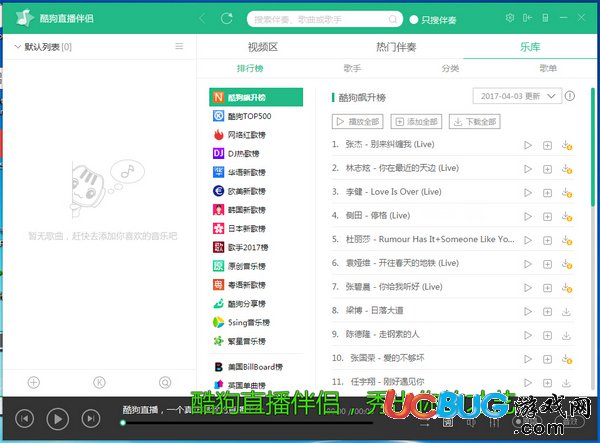Select the 酷狗飙升榜 chart
600x443 pixels.
pos(256,97)
